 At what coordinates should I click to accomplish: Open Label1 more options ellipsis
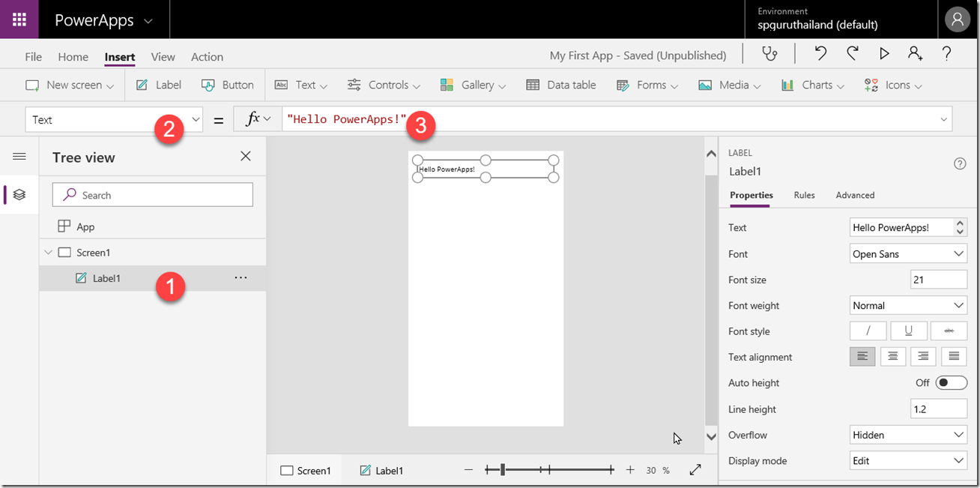(241, 277)
